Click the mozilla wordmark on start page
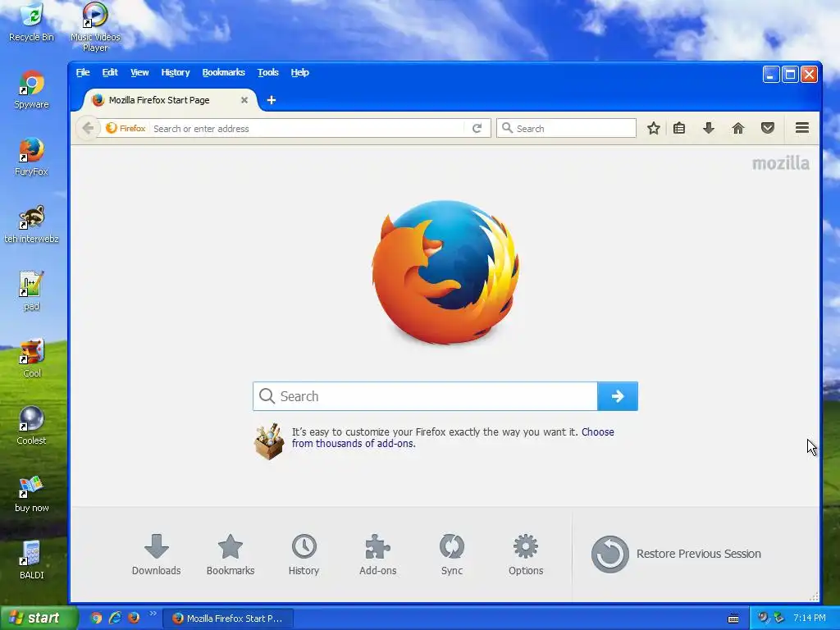840x630 pixels. 781,163
